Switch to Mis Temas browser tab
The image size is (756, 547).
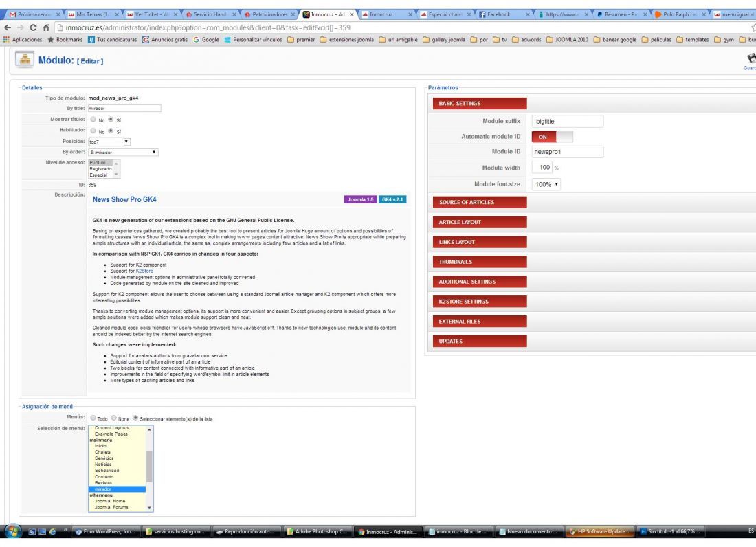click(x=91, y=14)
